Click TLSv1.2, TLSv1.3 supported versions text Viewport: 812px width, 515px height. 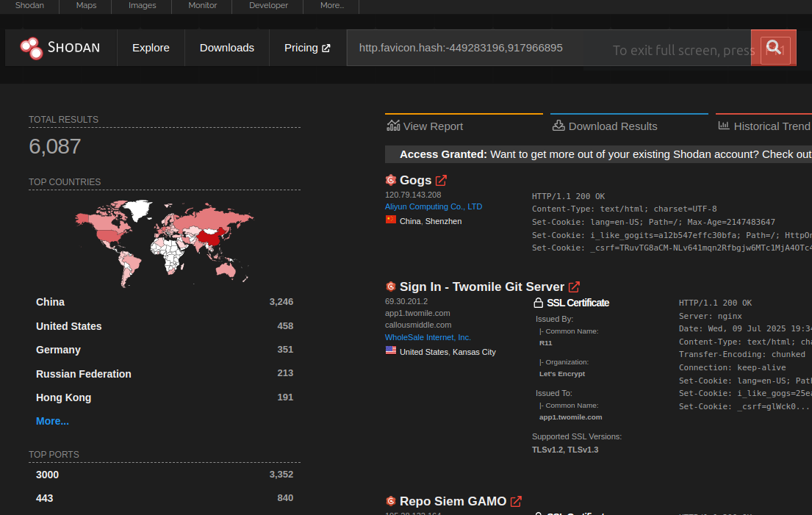[565, 450]
